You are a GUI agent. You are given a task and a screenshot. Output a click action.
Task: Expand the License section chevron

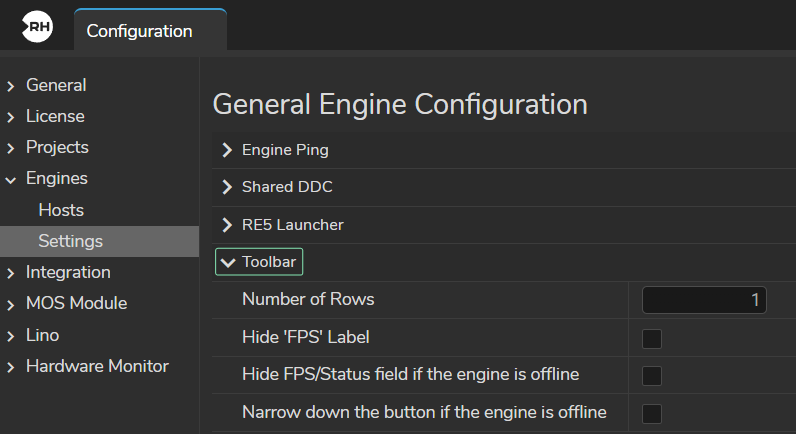[11, 117]
